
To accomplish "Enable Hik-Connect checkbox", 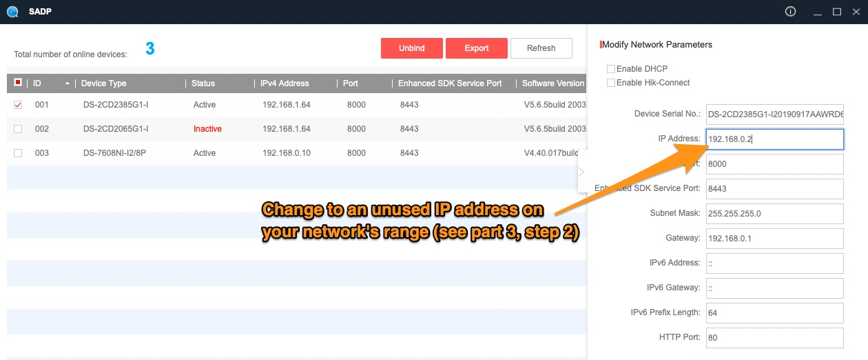I will click(610, 83).
